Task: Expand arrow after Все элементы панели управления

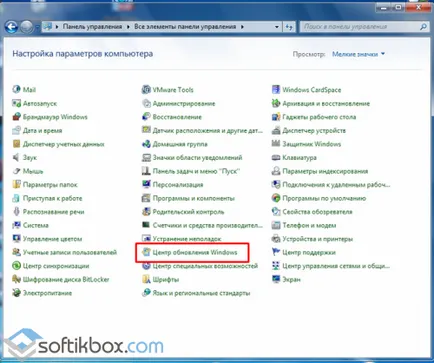Action: (x=242, y=27)
